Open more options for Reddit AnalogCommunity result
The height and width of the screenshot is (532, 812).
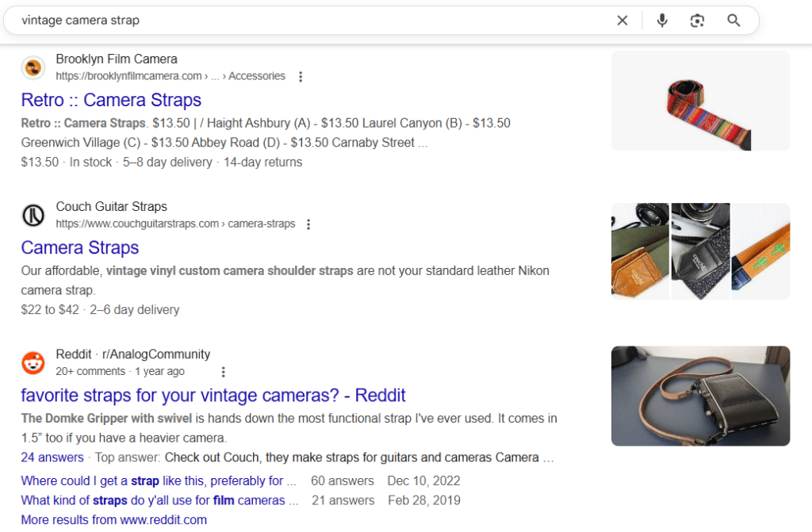tap(223, 372)
